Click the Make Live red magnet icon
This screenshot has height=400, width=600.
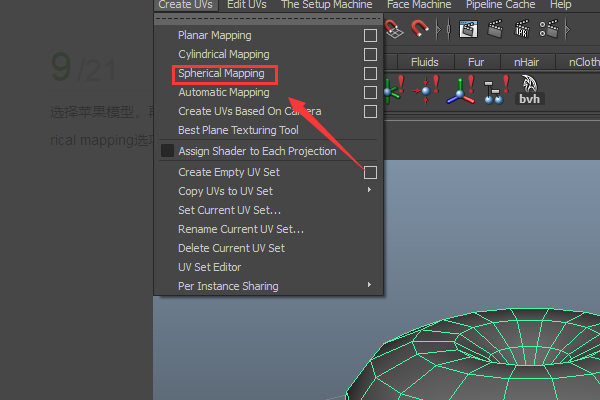coord(419,29)
